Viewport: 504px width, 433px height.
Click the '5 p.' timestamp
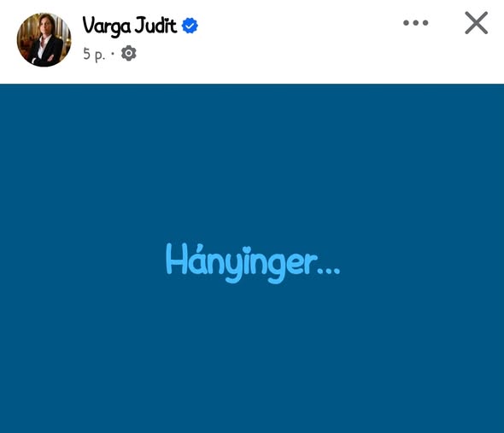(94, 54)
